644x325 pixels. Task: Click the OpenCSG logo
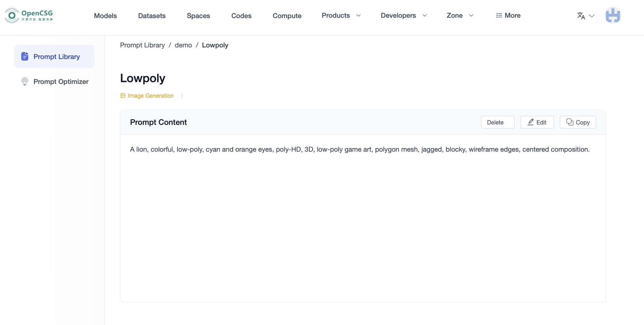click(29, 16)
